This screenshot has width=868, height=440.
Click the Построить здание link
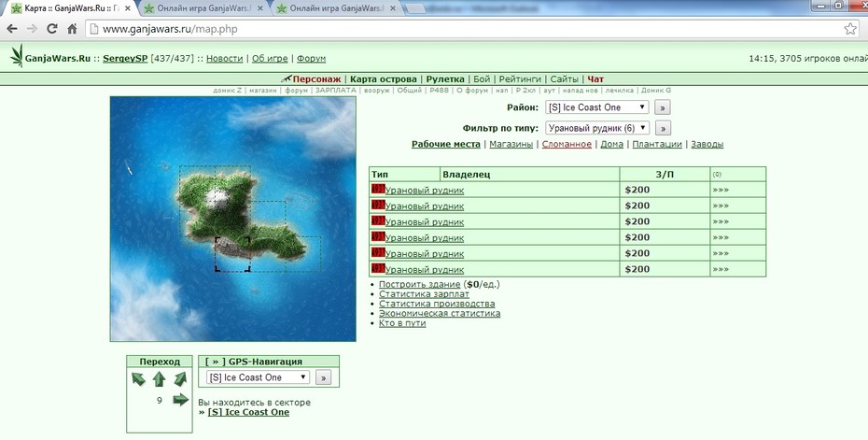(420, 284)
